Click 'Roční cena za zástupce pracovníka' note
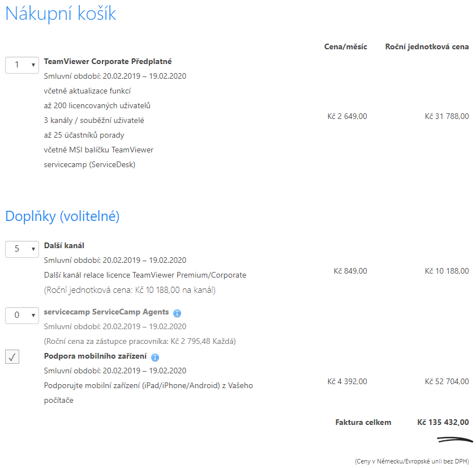Image resolution: width=476 pixels, height=468 pixels. tap(140, 342)
